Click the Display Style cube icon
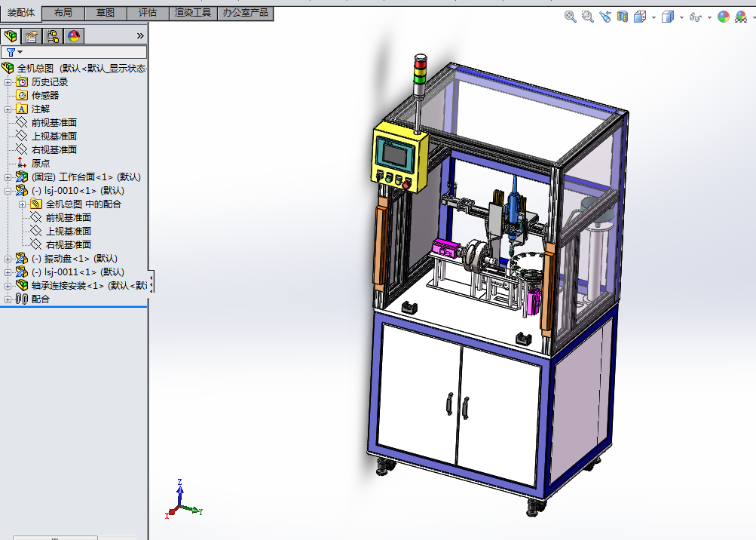 668,17
